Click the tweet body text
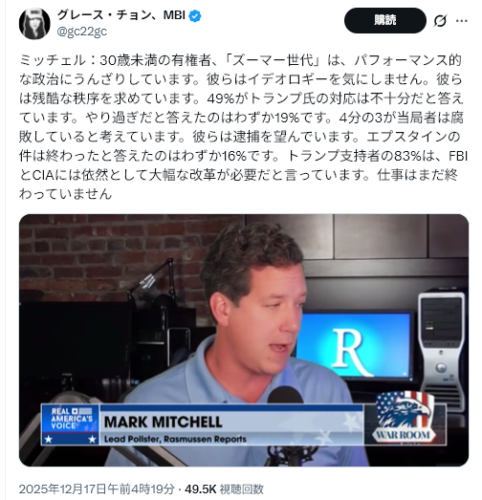Screen dimensions: 482x500 243,127
